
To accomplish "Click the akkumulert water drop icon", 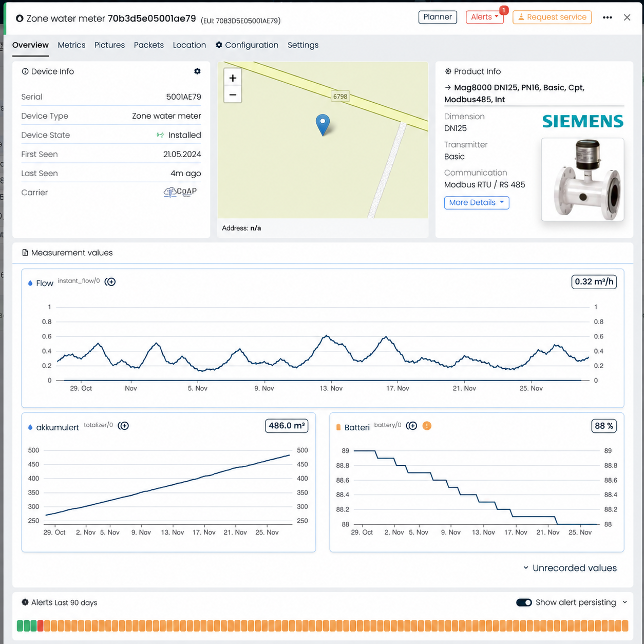I will [30, 427].
